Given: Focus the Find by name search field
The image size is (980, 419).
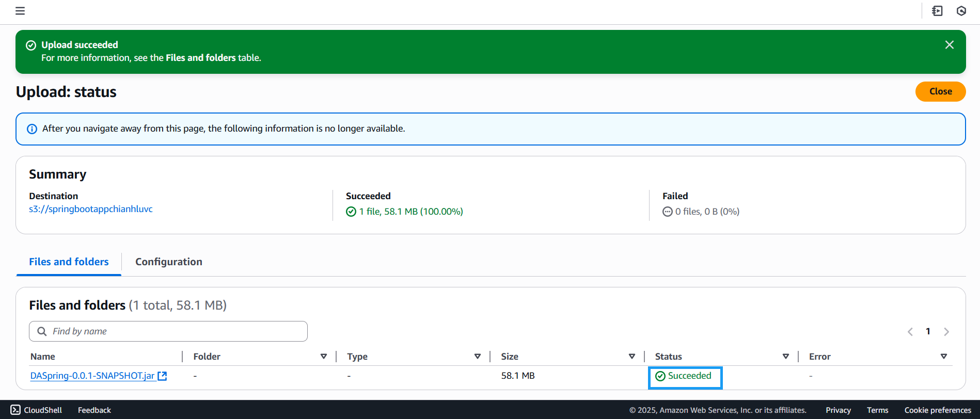Looking at the screenshot, I should coord(168,331).
